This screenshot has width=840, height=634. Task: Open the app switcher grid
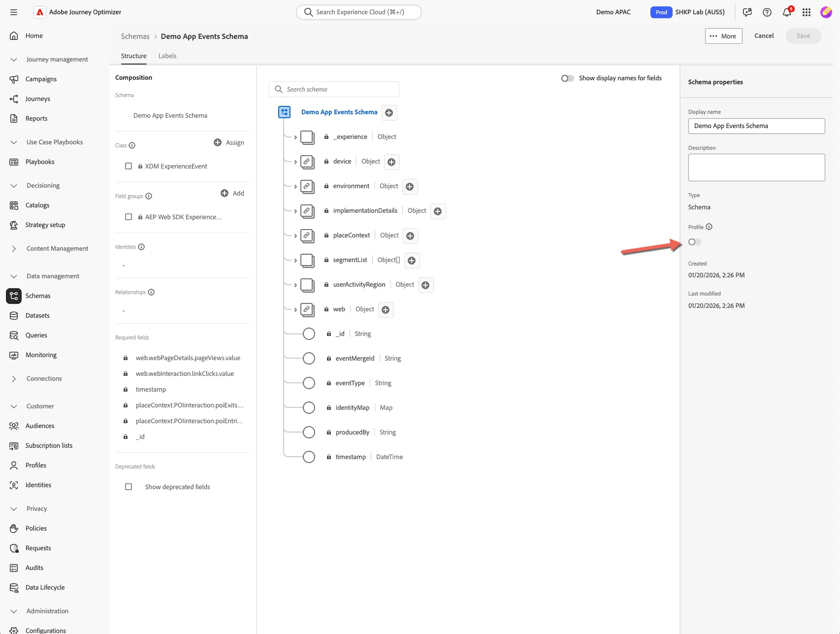807,12
